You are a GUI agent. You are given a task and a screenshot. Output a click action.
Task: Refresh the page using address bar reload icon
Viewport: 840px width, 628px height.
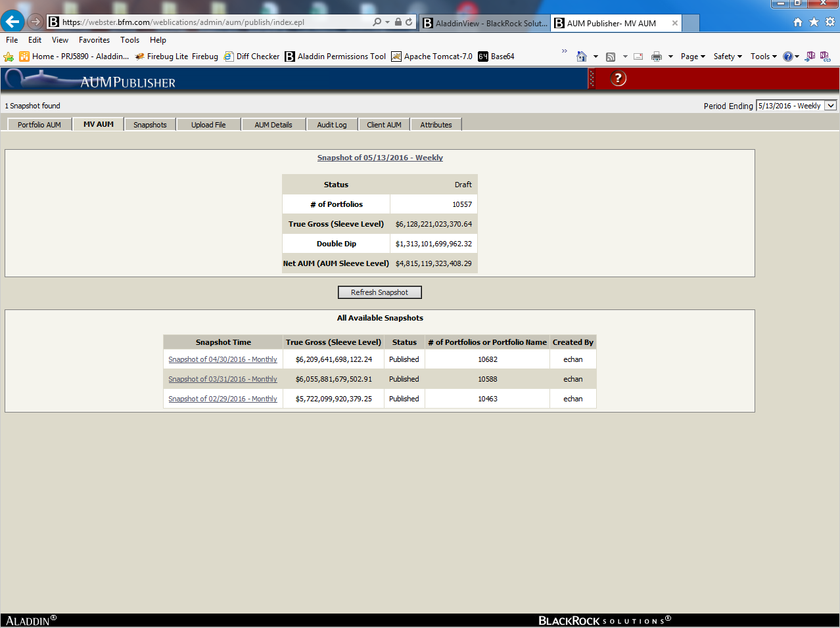click(x=409, y=22)
